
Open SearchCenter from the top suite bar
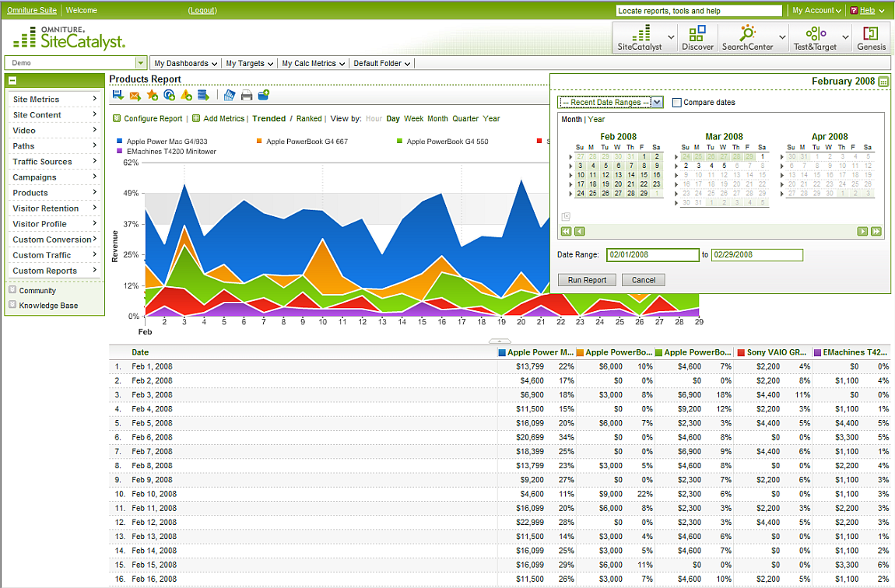coord(746,37)
